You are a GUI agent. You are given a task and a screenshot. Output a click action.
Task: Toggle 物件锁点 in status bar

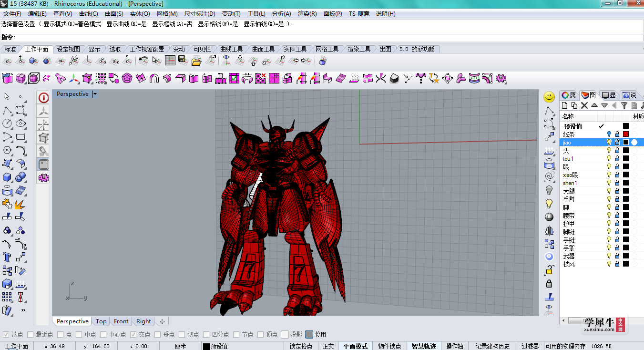click(390, 346)
